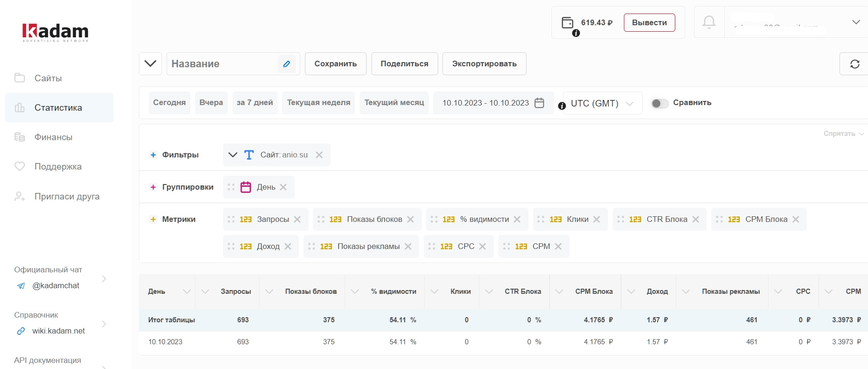Remove the Показы рекламы metric

point(408,246)
